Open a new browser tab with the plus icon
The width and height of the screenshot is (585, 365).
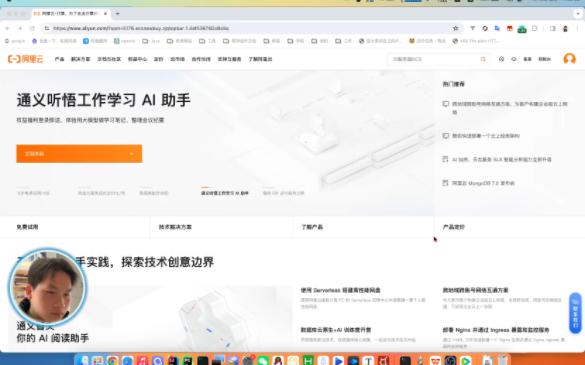pyautogui.click(x=118, y=13)
